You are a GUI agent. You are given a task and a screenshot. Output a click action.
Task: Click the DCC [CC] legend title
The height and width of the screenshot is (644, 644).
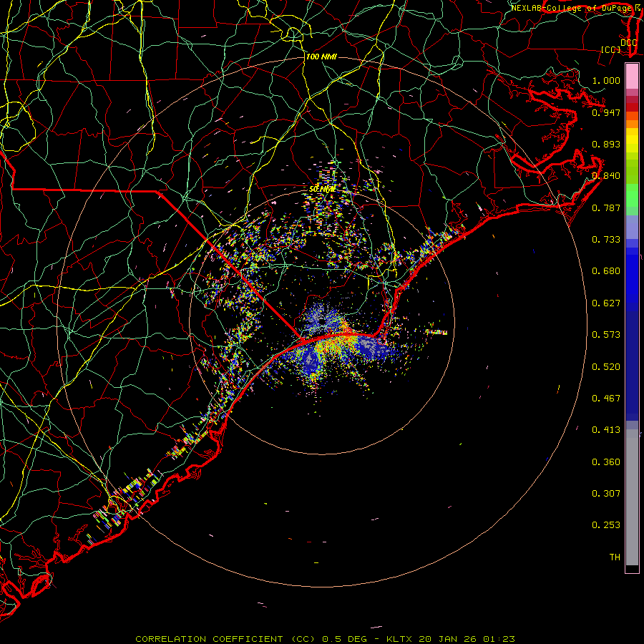click(x=619, y=46)
